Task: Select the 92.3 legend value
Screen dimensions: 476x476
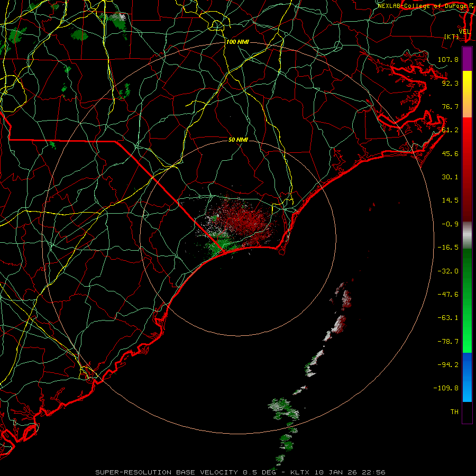Action: coord(450,83)
